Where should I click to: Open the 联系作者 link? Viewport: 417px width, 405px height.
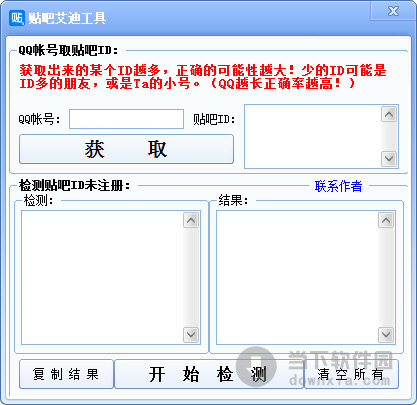coord(338,186)
